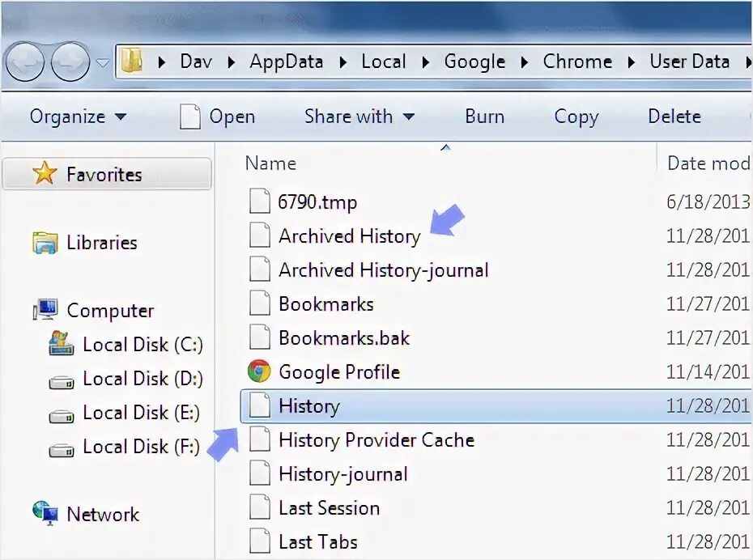Select the Archived History file

tap(349, 235)
